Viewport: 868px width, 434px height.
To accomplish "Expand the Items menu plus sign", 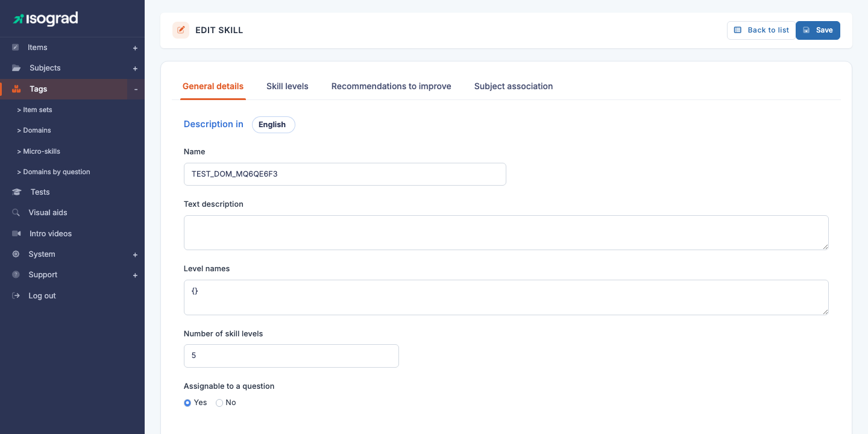I will [135, 48].
